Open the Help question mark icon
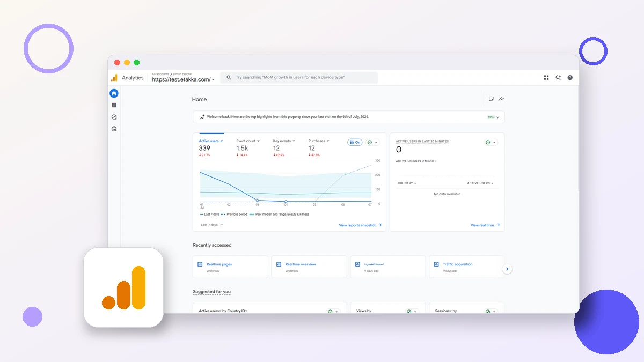 (x=570, y=78)
